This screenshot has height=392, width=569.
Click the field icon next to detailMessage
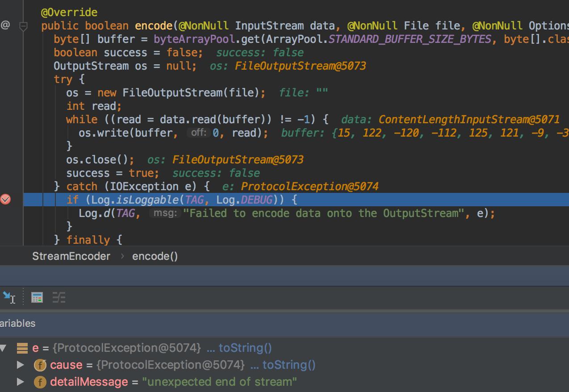[x=40, y=382]
